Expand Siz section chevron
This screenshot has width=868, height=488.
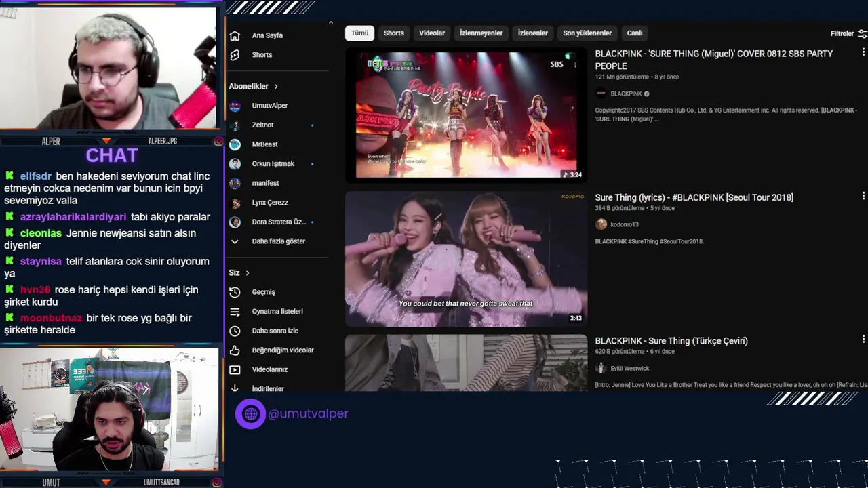click(x=248, y=273)
